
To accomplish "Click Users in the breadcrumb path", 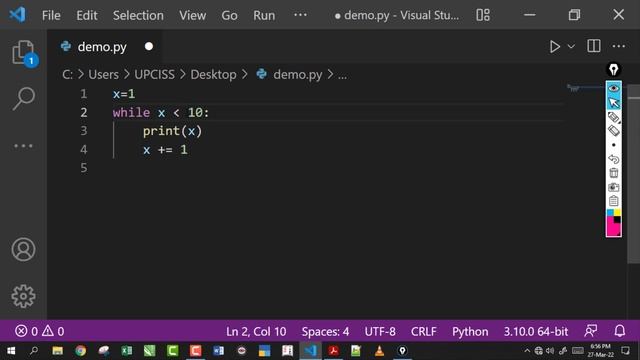I will coord(103,75).
